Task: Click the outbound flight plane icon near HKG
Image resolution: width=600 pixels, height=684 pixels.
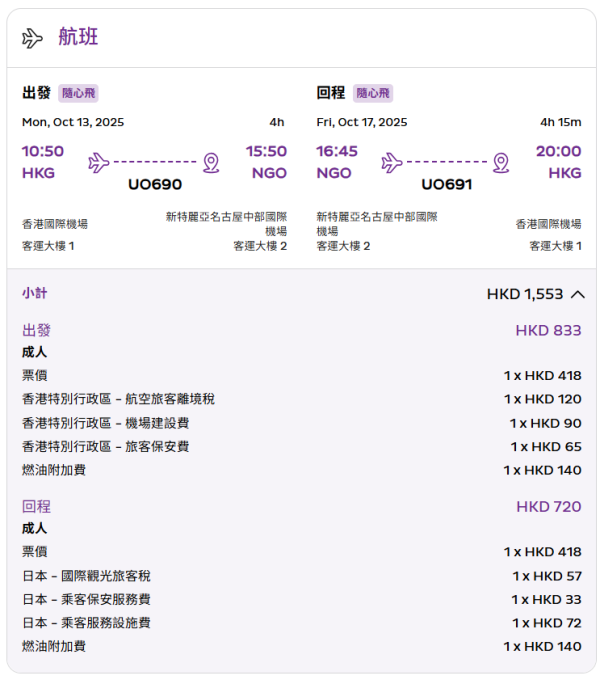Action: point(99,163)
